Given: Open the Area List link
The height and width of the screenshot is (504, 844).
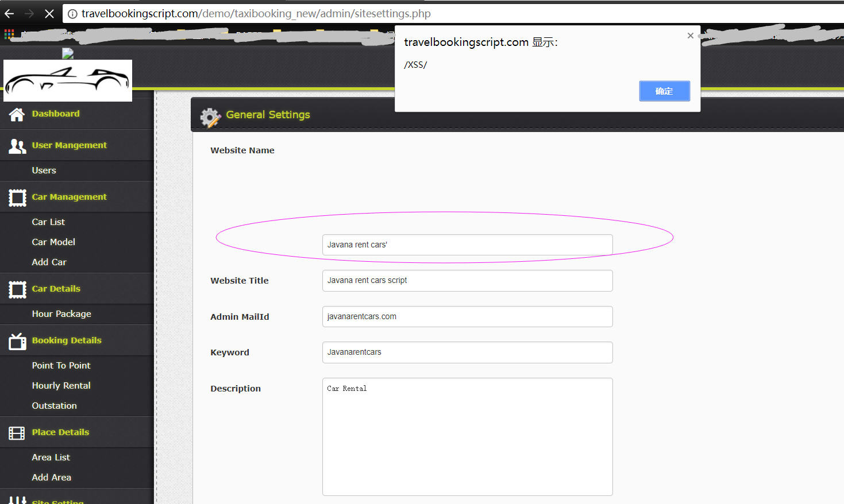Looking at the screenshot, I should coord(51,458).
